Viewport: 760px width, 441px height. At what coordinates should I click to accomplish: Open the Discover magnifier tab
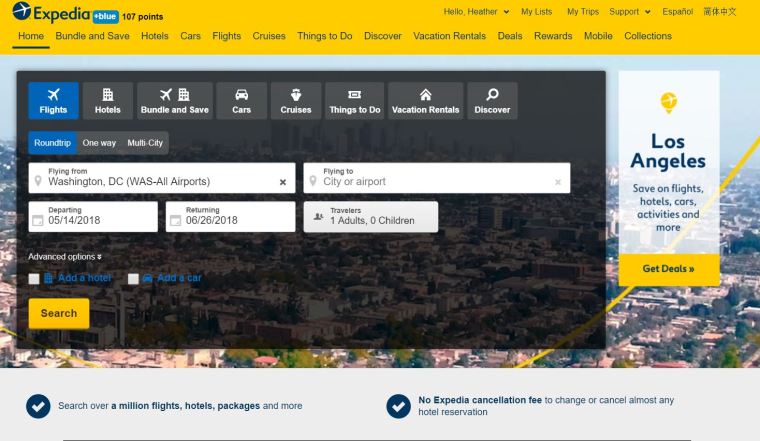pyautogui.click(x=492, y=101)
